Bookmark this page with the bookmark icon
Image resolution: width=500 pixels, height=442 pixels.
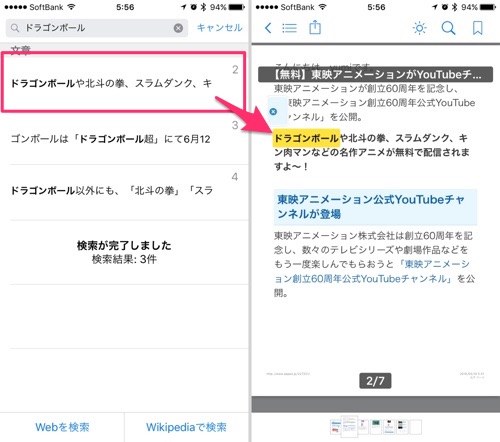478,28
